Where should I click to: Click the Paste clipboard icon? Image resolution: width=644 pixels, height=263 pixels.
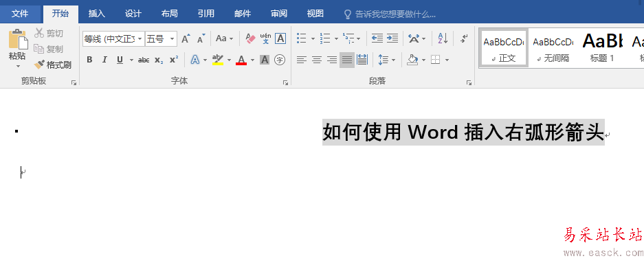tap(18, 40)
